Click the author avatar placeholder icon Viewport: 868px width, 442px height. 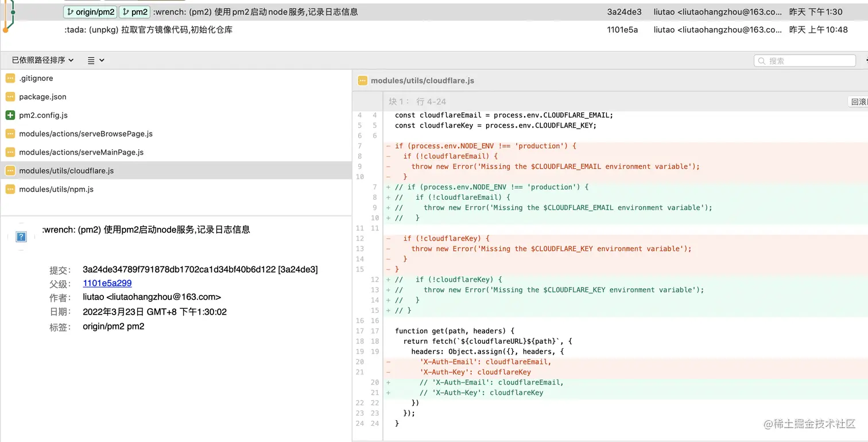pyautogui.click(x=21, y=236)
